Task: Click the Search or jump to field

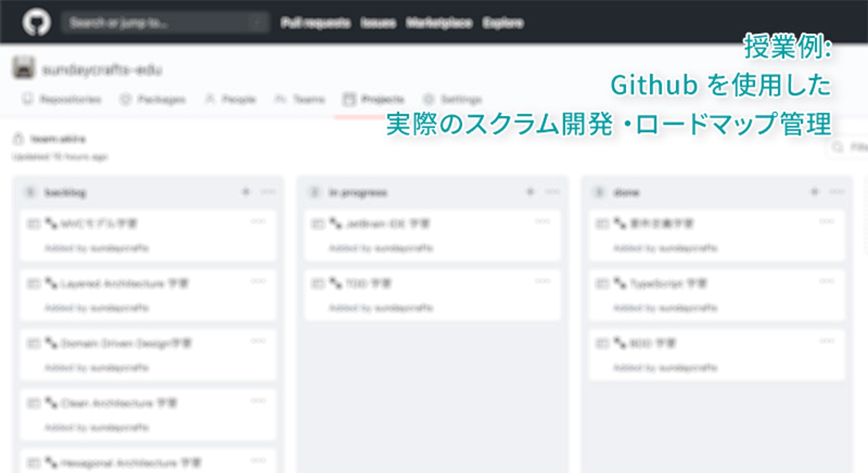Action: (165, 23)
